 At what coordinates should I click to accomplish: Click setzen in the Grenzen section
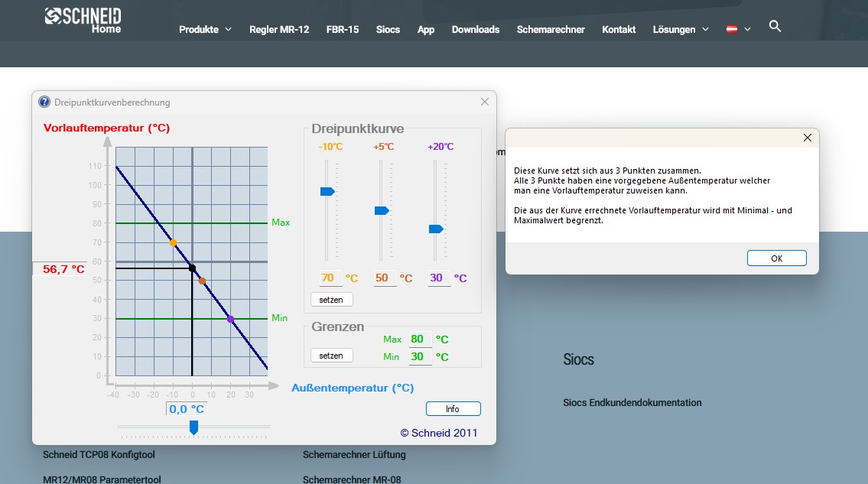331,356
